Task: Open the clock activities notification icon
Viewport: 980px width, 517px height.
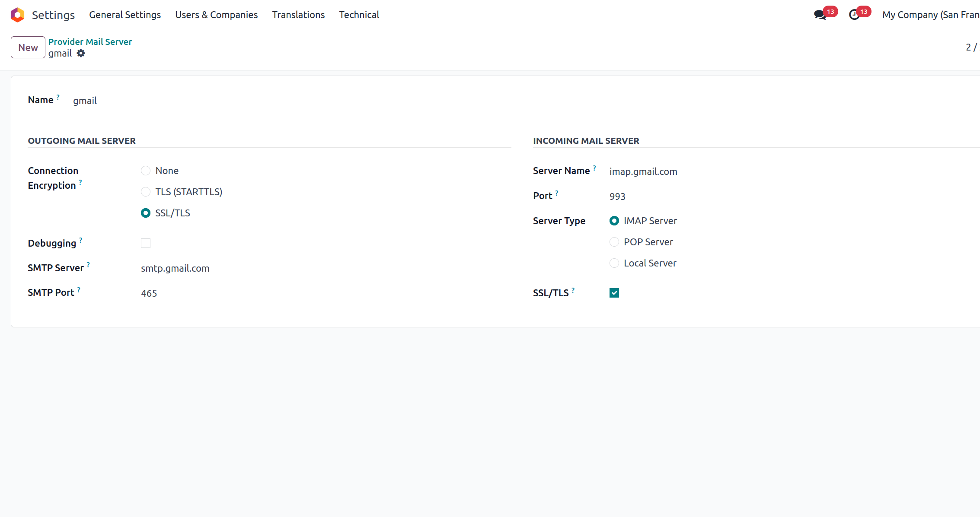Action: [854, 15]
